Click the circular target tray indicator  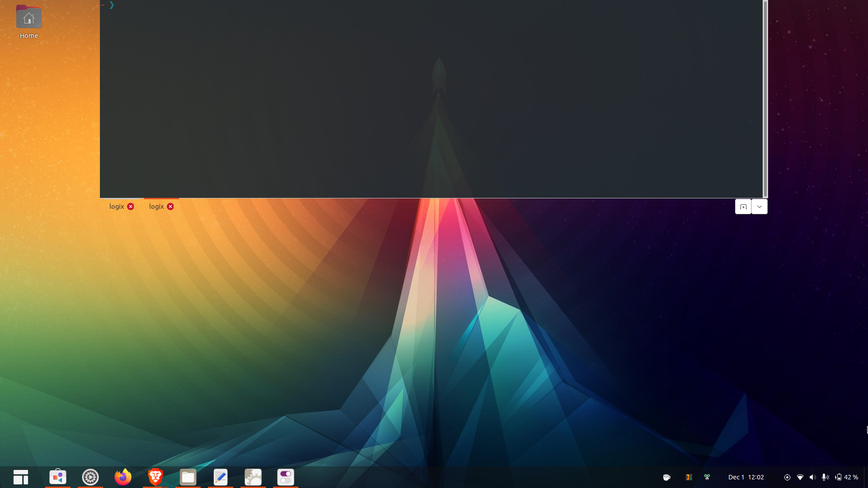pyautogui.click(x=787, y=477)
